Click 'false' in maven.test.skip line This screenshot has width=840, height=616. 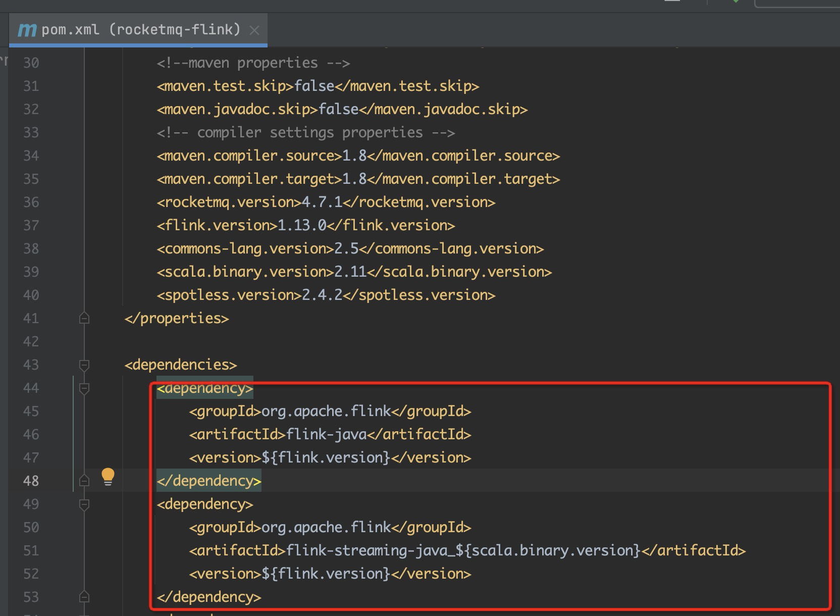tap(314, 86)
